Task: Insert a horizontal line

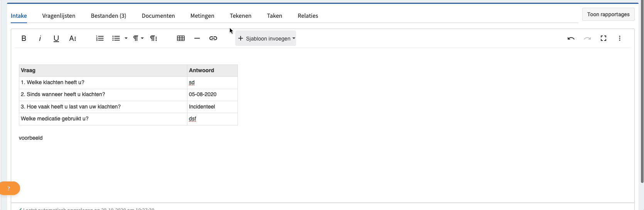Action: [197, 38]
